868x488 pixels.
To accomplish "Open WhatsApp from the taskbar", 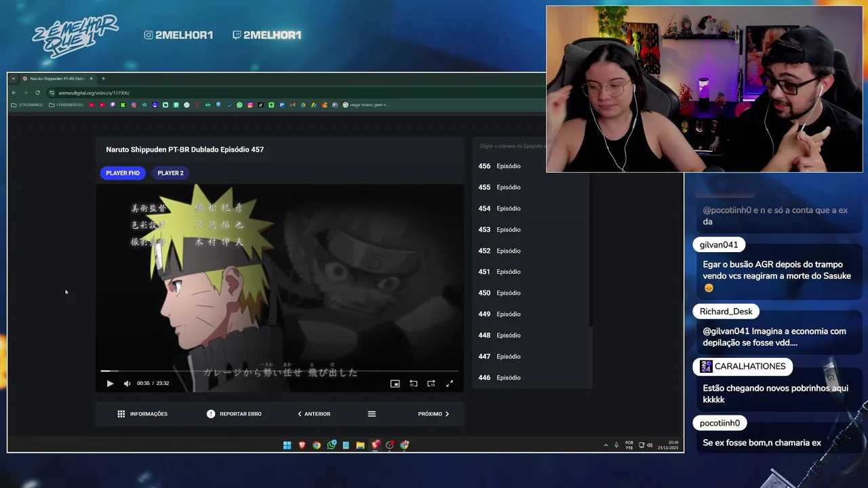I will (332, 445).
